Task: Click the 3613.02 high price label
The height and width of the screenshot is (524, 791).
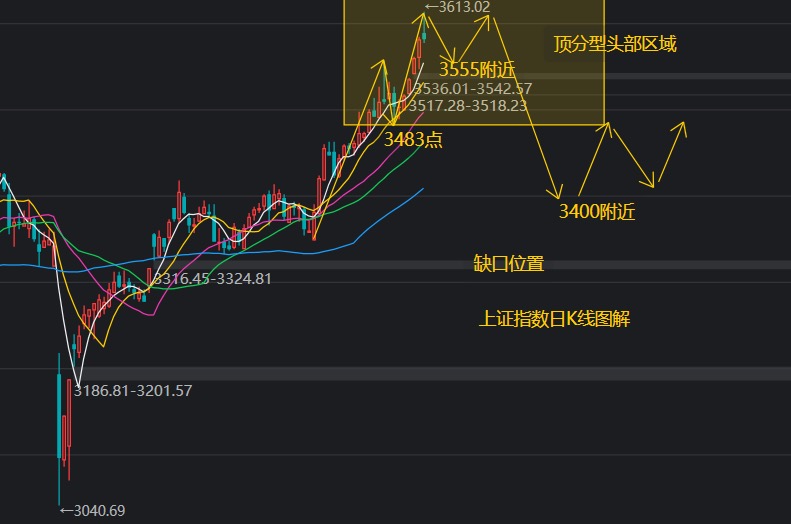Action: (x=458, y=7)
